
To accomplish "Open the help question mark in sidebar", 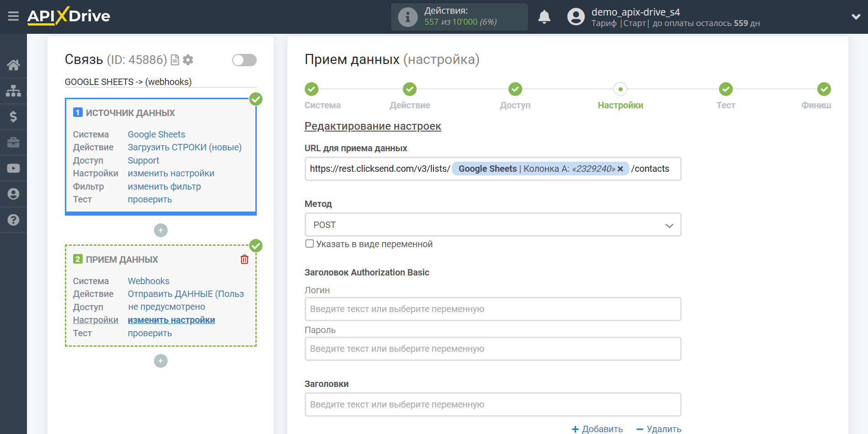I will point(13,220).
